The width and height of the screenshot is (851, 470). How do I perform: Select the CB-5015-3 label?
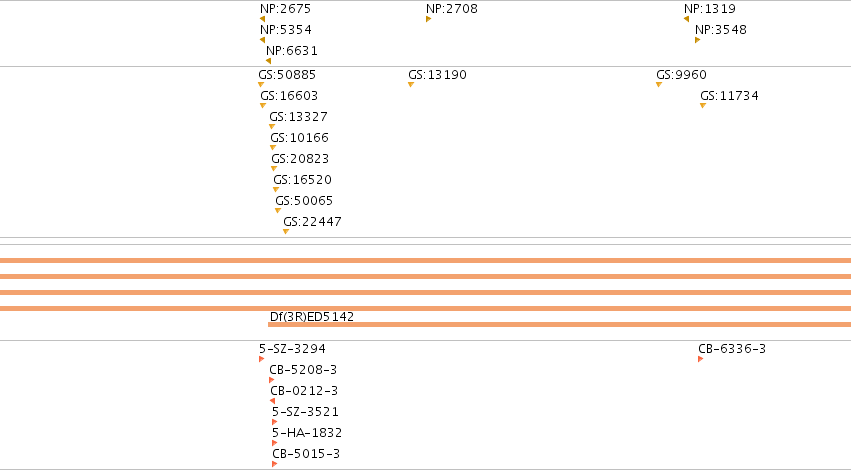pos(306,454)
